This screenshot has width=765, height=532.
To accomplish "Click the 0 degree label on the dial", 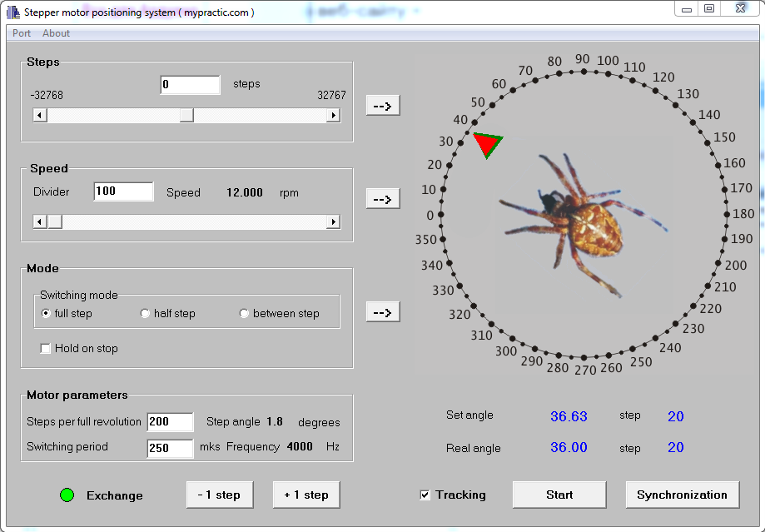I will (430, 216).
